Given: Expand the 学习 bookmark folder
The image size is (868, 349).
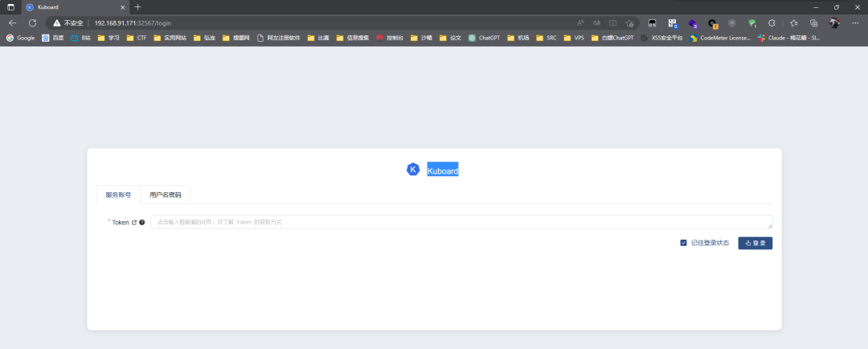Looking at the screenshot, I should (108, 39).
